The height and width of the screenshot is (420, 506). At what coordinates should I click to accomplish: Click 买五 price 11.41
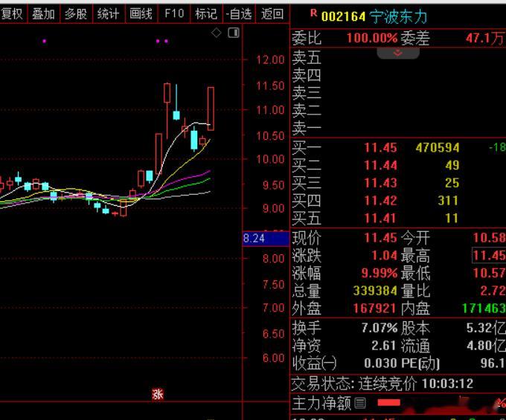(x=380, y=219)
